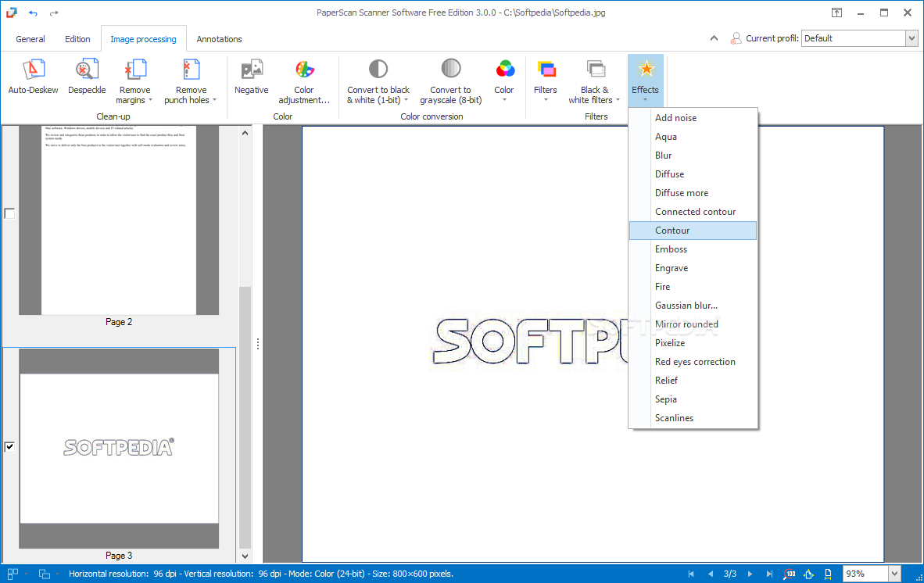This screenshot has height=583, width=924.
Task: Switch to the General tab
Action: (x=30, y=39)
